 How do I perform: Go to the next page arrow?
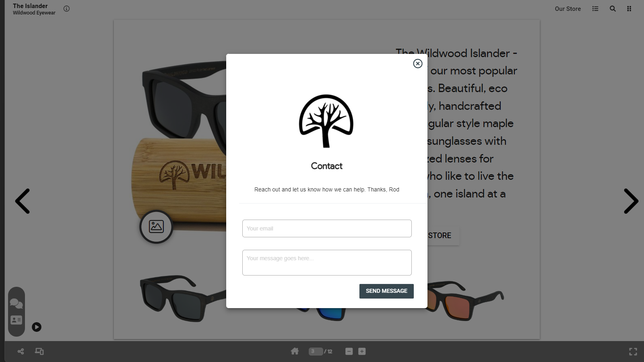point(631,201)
